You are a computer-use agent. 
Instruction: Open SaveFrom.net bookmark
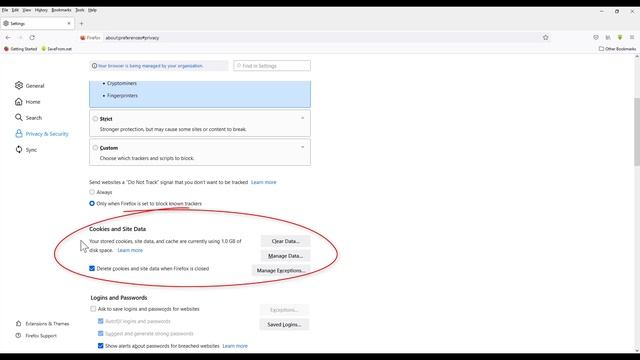point(56,49)
